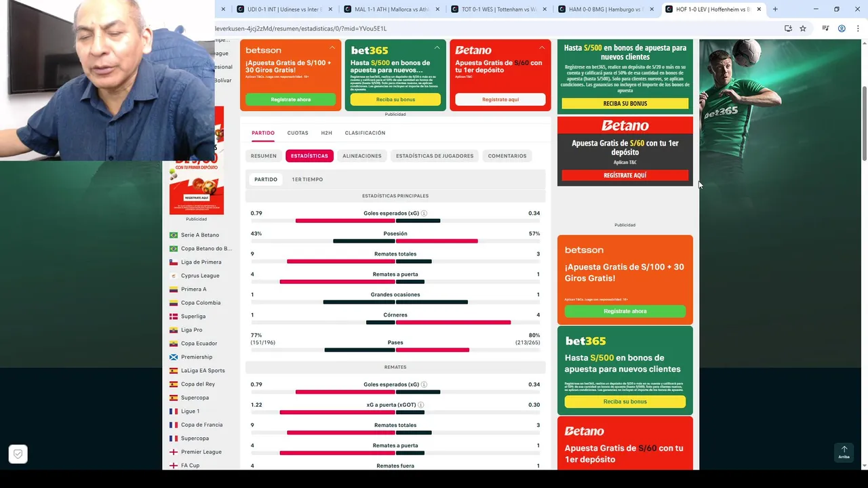Click the Ecuador flag beside Liga Pro
The image size is (868, 488).
174,330
